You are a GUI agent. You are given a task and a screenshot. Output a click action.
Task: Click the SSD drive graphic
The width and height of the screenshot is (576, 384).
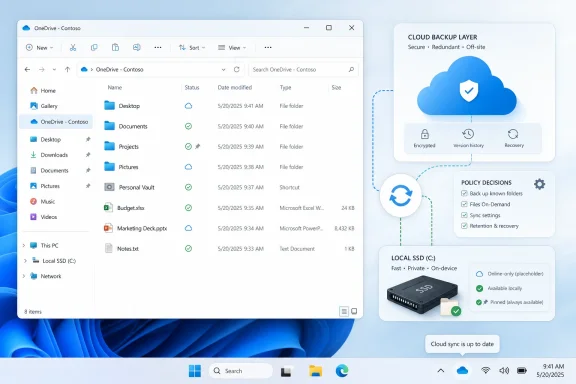click(422, 295)
